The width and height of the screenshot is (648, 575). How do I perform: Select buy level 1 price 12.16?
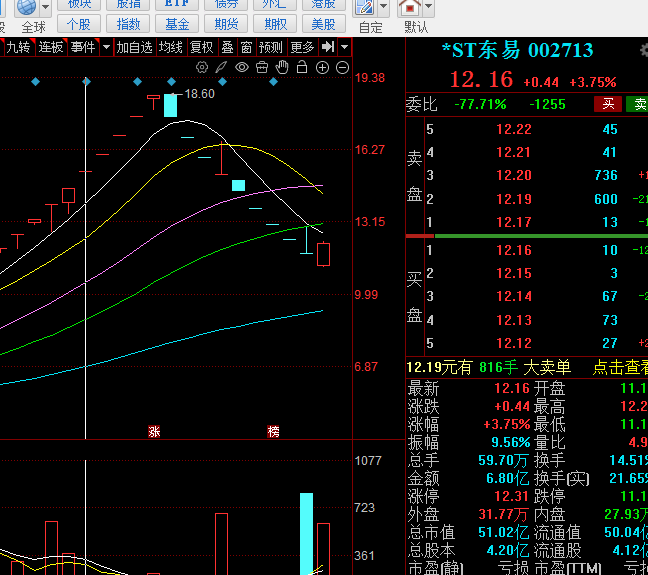coord(514,250)
